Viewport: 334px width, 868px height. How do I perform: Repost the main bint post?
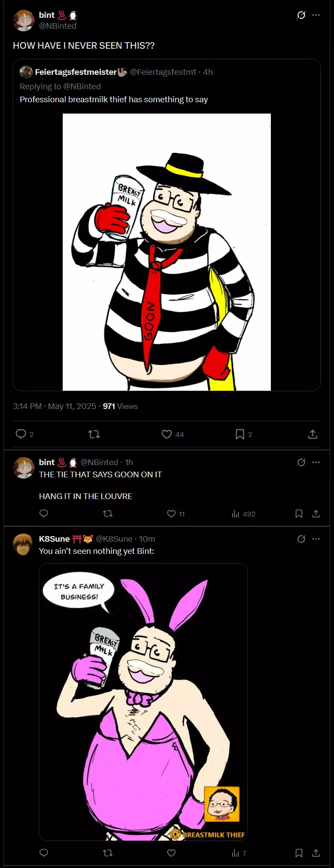94,434
